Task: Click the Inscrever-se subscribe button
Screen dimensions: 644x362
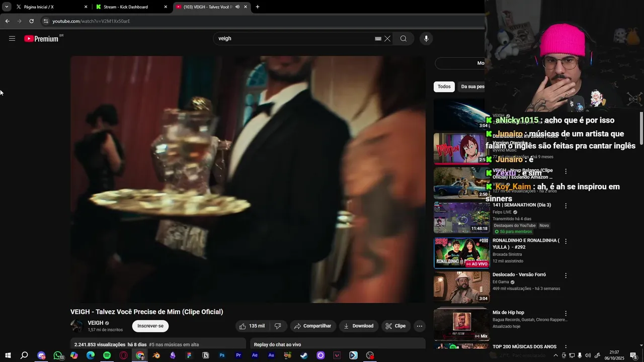Action: click(x=150, y=326)
